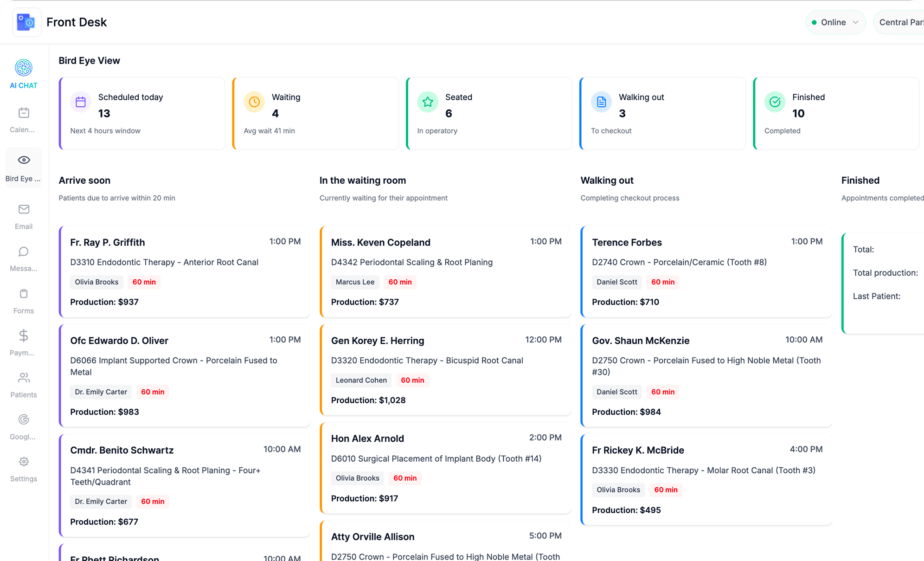This screenshot has height=561, width=924.
Task: Open the Messages sidebar icon
Action: 24,251
